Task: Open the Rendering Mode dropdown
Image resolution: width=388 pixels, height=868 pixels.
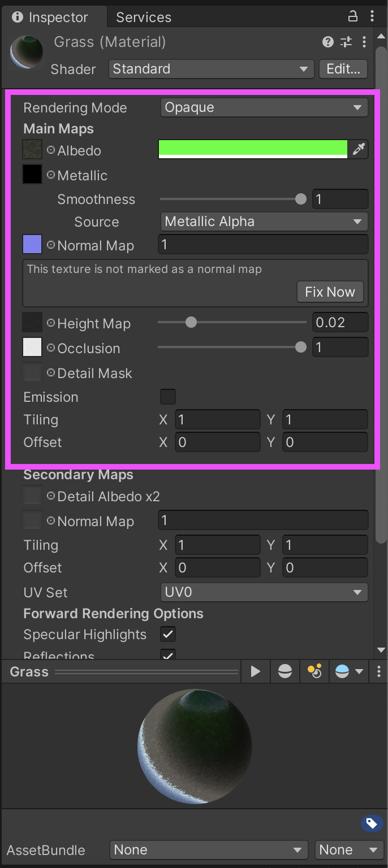Action: (x=264, y=107)
